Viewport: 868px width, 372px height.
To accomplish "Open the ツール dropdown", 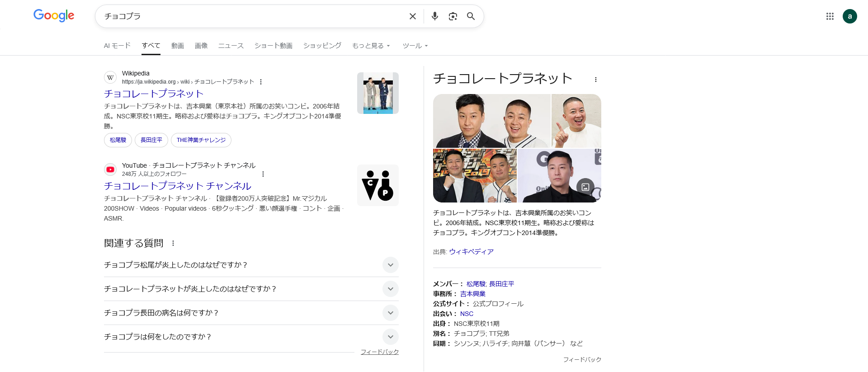I will click(415, 46).
